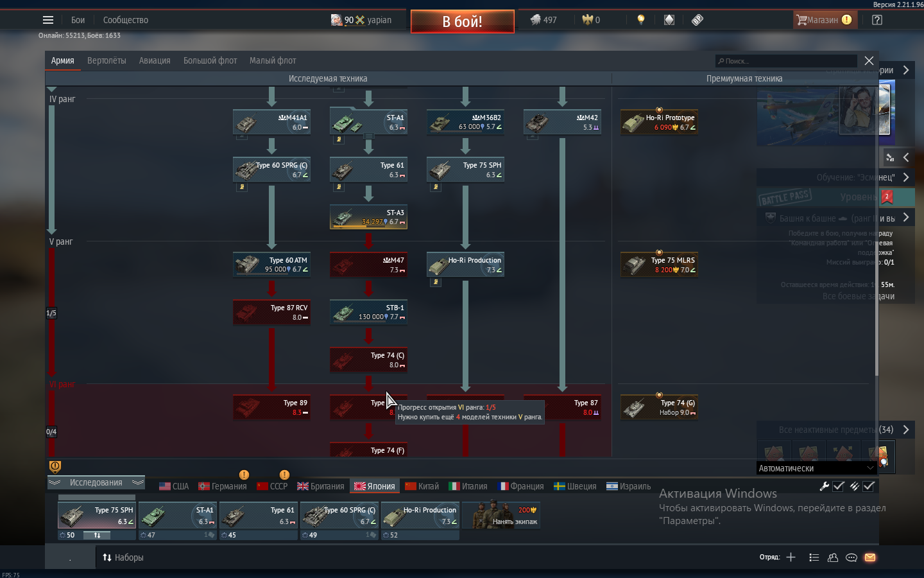This screenshot has width=924, height=578.
Task: Select premium Ho-Ri Prototype vehicle
Action: (659, 122)
